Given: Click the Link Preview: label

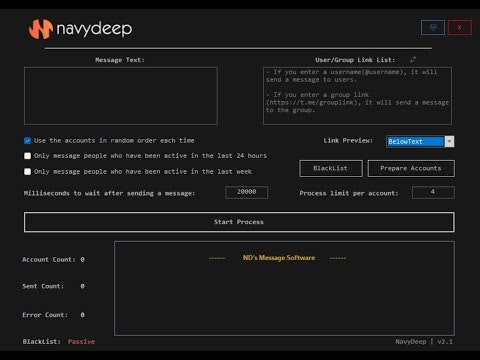Looking at the screenshot, I should [x=348, y=141].
